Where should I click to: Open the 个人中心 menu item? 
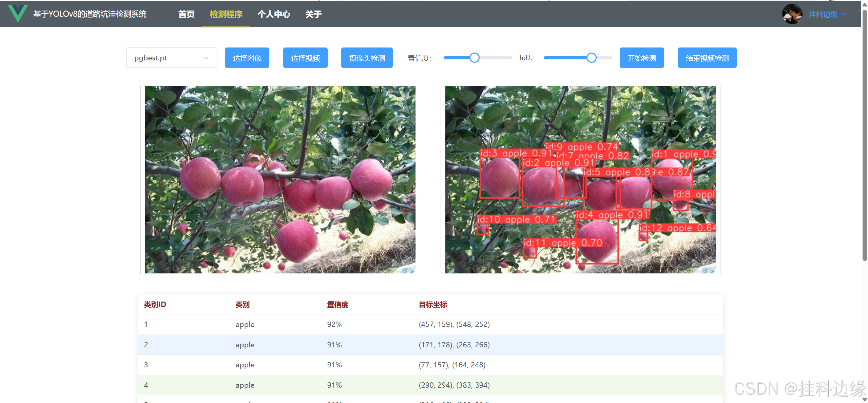click(274, 14)
